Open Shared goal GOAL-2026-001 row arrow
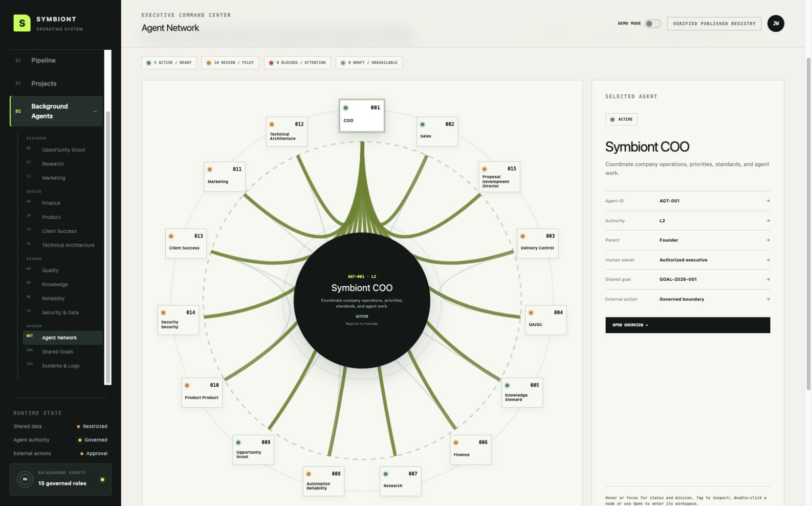Viewport: 812px width, 506px height. pos(768,279)
